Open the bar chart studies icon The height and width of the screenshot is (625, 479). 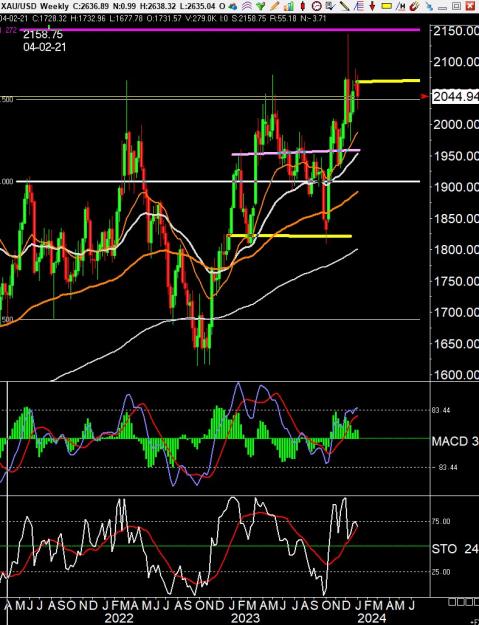click(289, 6)
